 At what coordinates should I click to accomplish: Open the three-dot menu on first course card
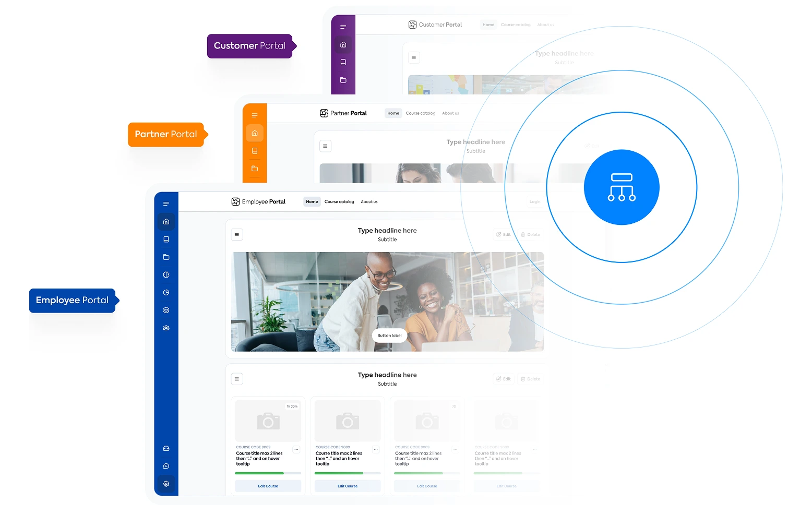tap(296, 449)
